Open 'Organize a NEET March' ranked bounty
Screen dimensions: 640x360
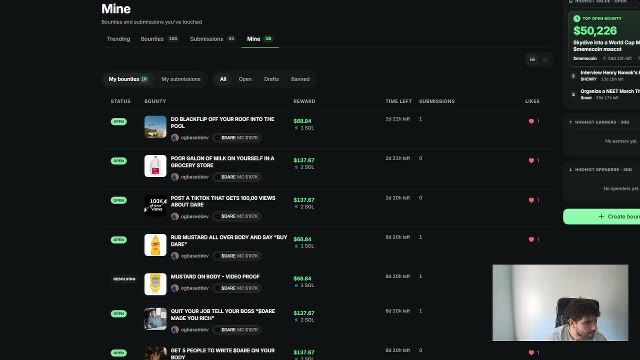605,94
